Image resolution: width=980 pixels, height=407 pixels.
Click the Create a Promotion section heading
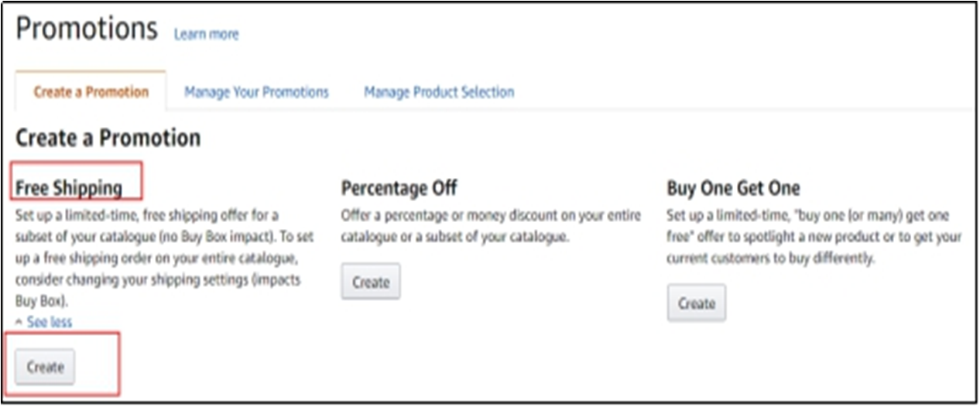(x=108, y=139)
